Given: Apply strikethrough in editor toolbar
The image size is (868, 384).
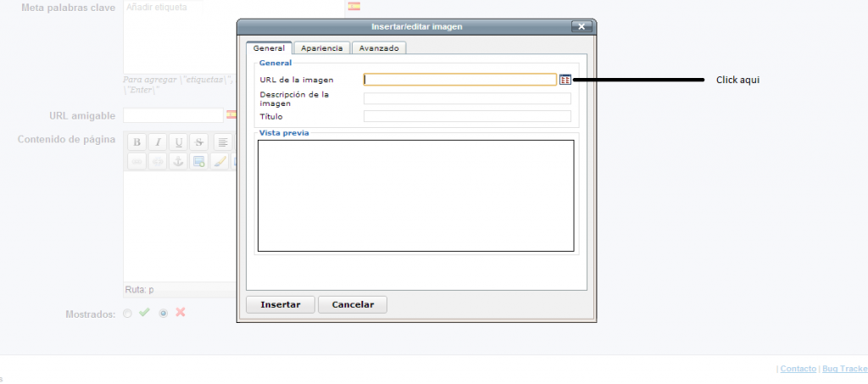Looking at the screenshot, I should (x=199, y=142).
